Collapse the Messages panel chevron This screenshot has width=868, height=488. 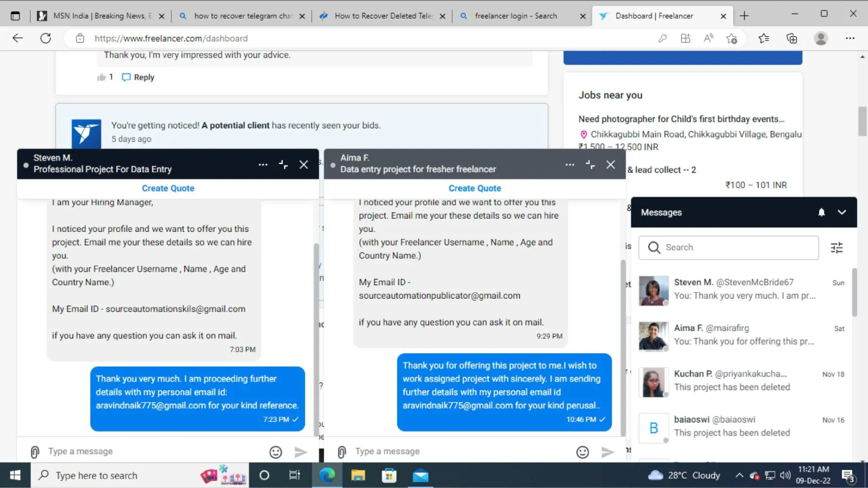pyautogui.click(x=842, y=212)
